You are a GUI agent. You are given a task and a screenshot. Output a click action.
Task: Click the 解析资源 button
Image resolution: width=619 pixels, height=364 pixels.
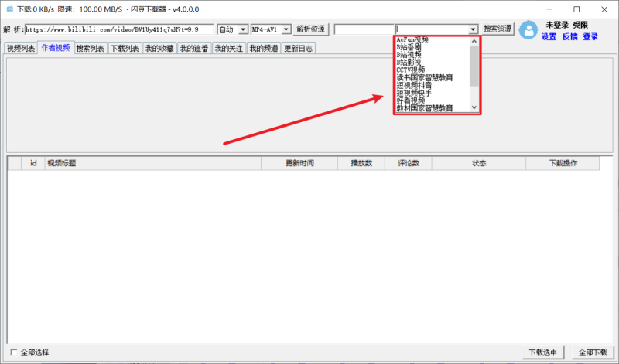pos(312,29)
